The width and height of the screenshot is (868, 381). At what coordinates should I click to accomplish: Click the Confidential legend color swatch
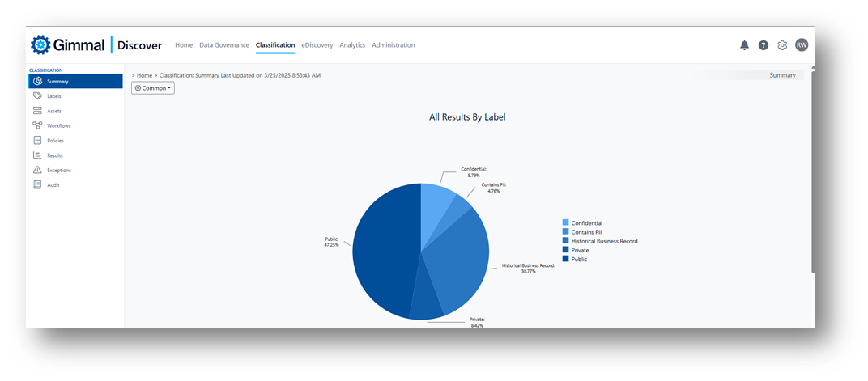tap(566, 223)
